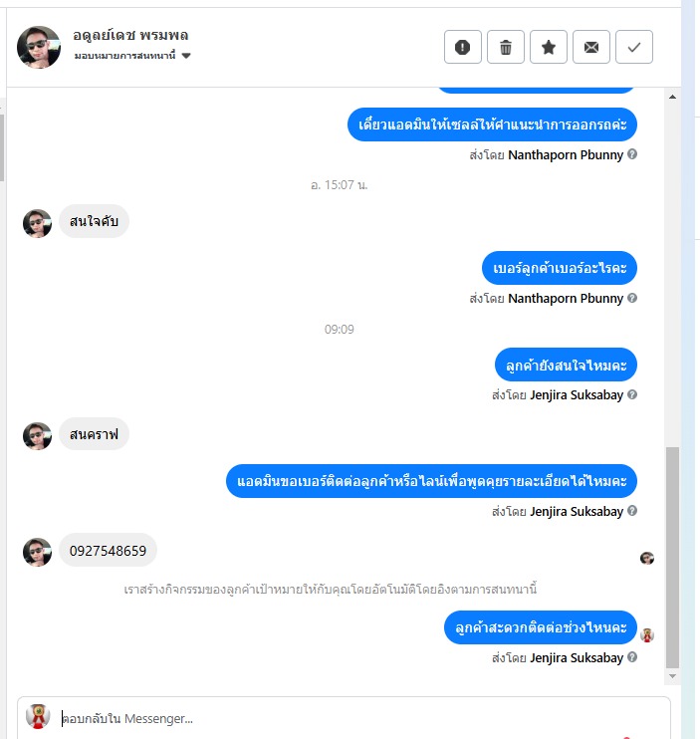Star this conversation for follow-up
This screenshot has height=739, width=700.
549,47
